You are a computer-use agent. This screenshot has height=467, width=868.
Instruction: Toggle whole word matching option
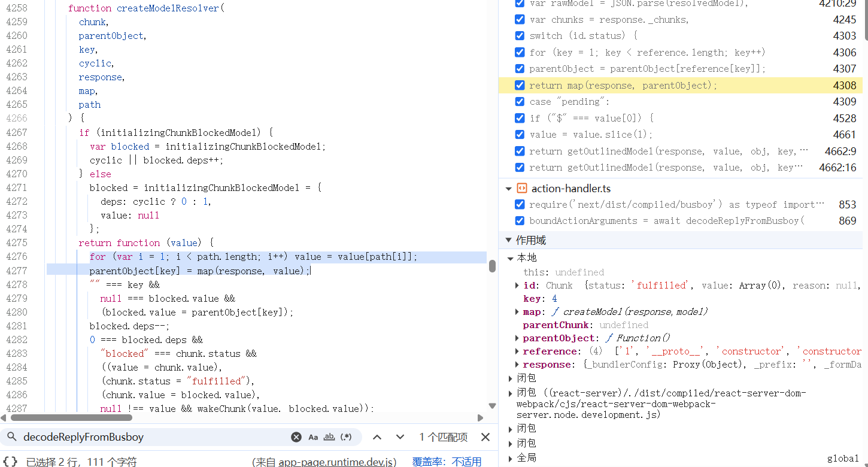coord(329,437)
